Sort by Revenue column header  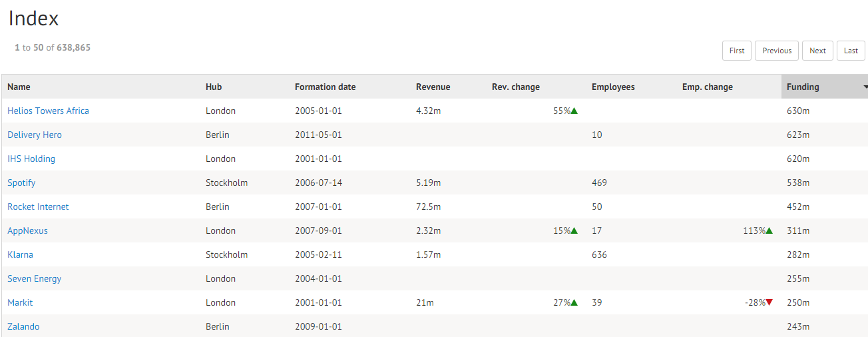point(433,87)
